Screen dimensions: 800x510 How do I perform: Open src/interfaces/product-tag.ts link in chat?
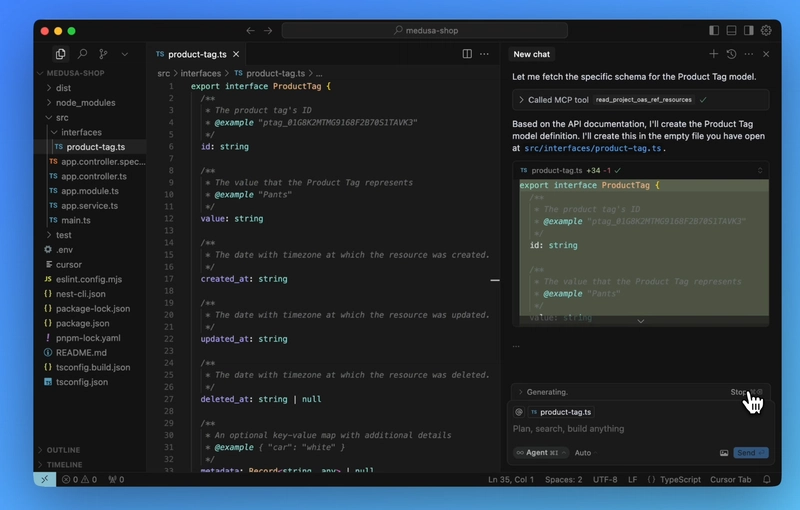click(592, 148)
